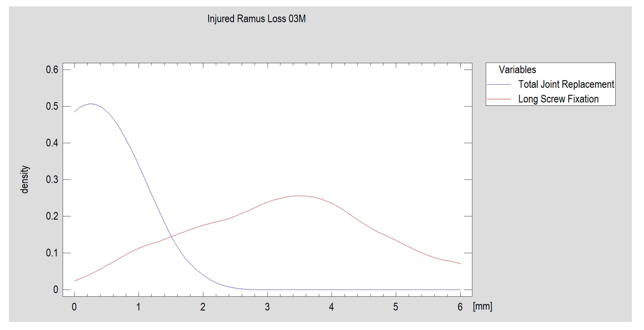
Task: Click the x-axis tick label 5
Action: (396, 307)
